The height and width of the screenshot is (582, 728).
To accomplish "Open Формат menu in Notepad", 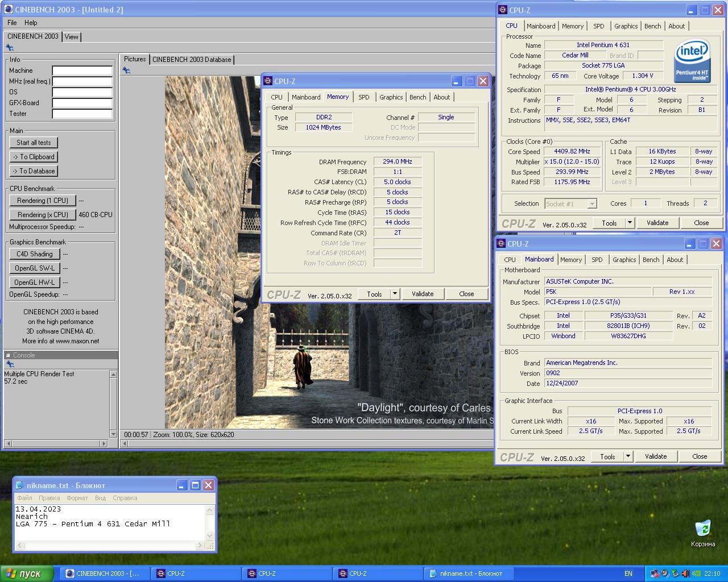I will 77,498.
